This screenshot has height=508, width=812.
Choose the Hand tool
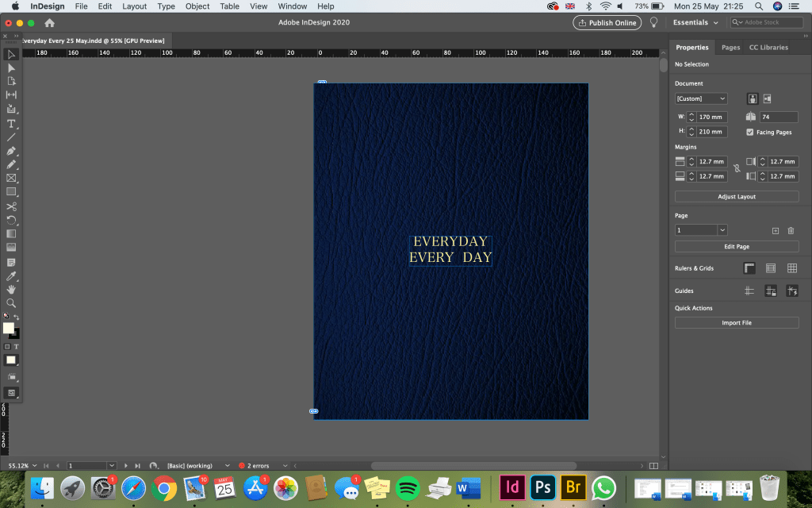[x=11, y=290]
